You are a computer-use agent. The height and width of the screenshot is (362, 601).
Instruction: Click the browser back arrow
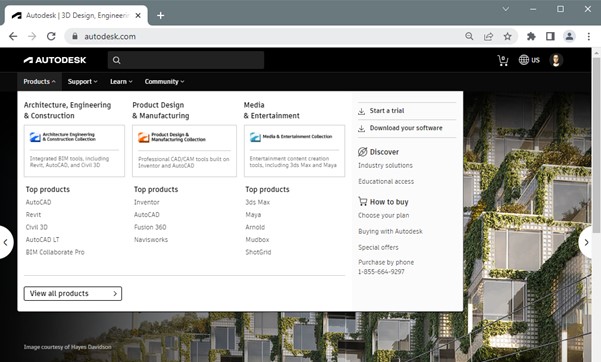point(13,36)
